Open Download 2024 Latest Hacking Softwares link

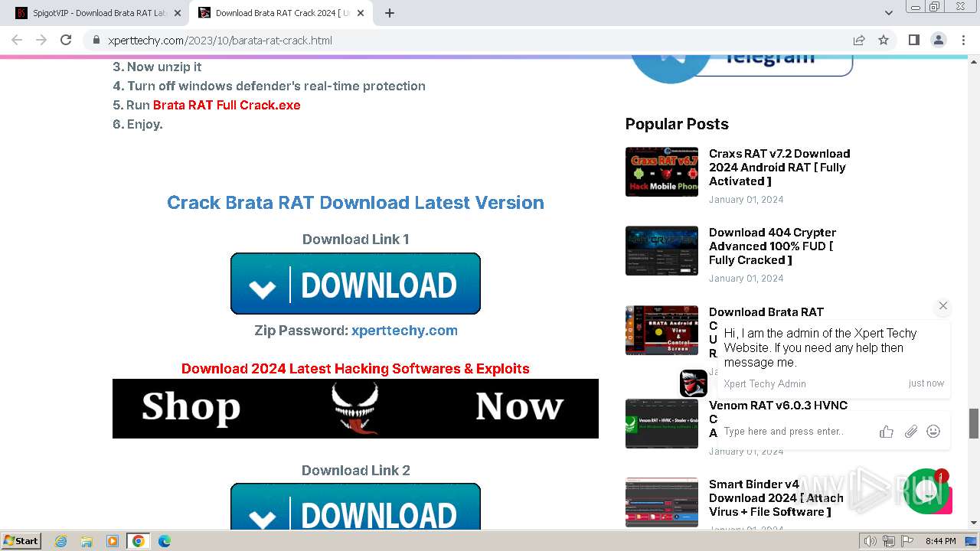355,369
